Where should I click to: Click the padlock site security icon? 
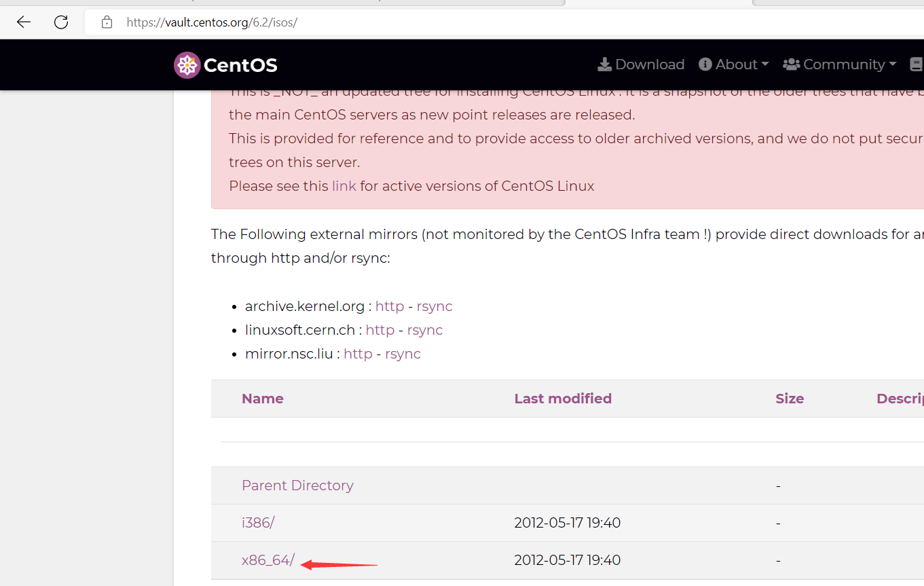tap(107, 22)
